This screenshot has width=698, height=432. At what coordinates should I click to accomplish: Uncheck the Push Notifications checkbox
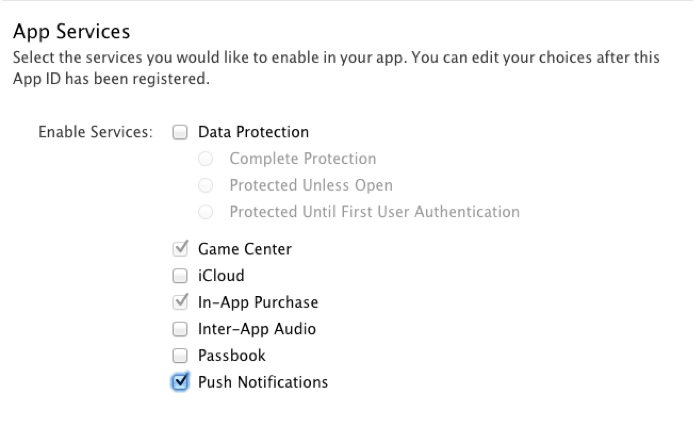(x=180, y=382)
